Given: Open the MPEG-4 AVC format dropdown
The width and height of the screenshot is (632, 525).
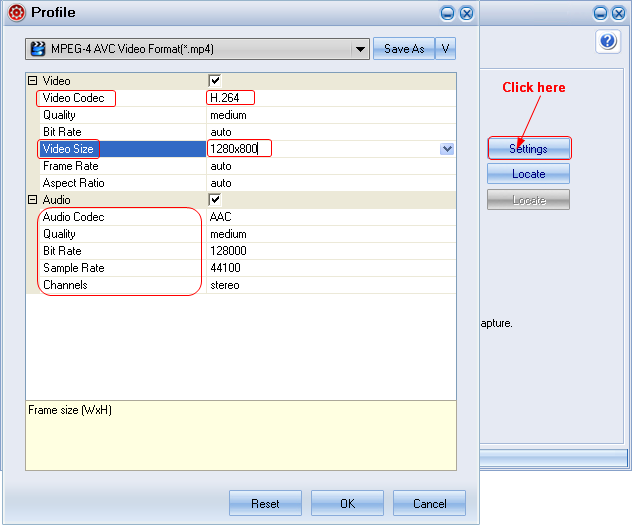Looking at the screenshot, I should [x=360, y=49].
